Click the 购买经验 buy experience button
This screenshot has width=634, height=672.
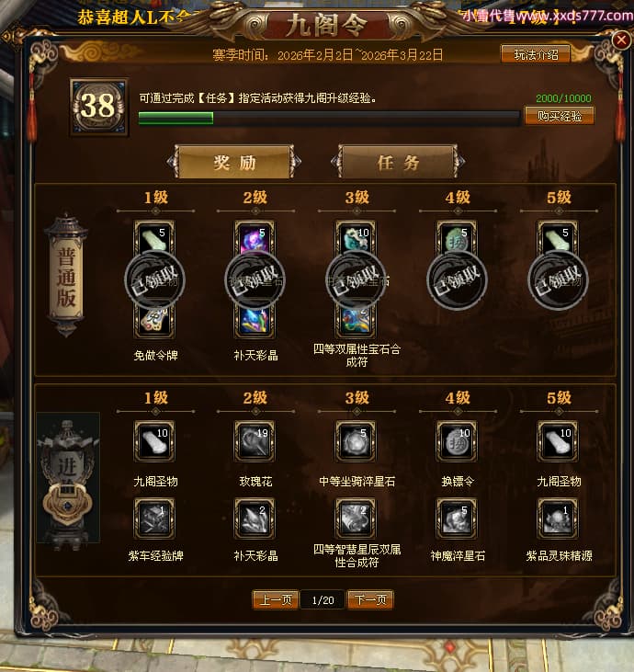pos(560,116)
